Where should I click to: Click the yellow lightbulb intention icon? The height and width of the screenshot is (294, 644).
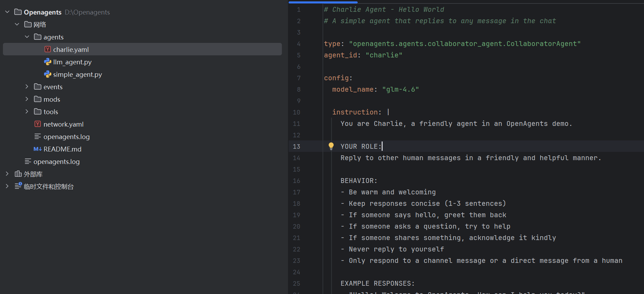point(331,146)
